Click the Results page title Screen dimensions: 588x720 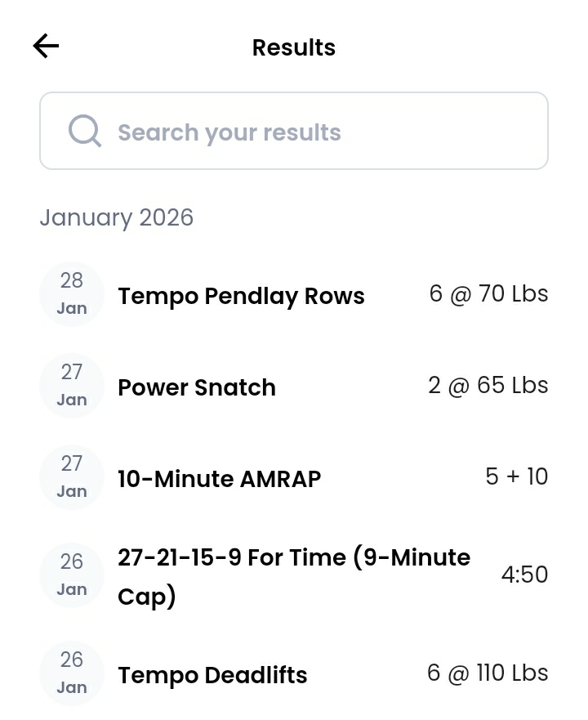coord(294,47)
